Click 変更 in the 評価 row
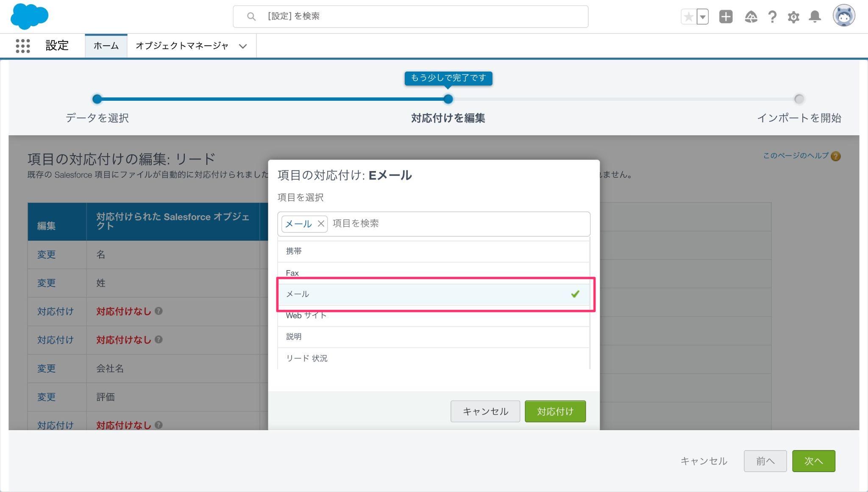Image resolution: width=868 pixels, height=492 pixels. click(46, 397)
